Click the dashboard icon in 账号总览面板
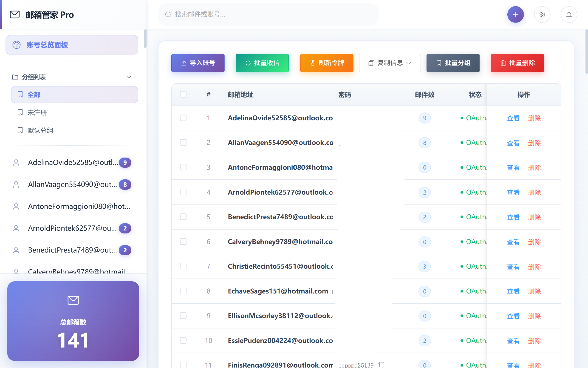The image size is (588, 368). (x=17, y=45)
